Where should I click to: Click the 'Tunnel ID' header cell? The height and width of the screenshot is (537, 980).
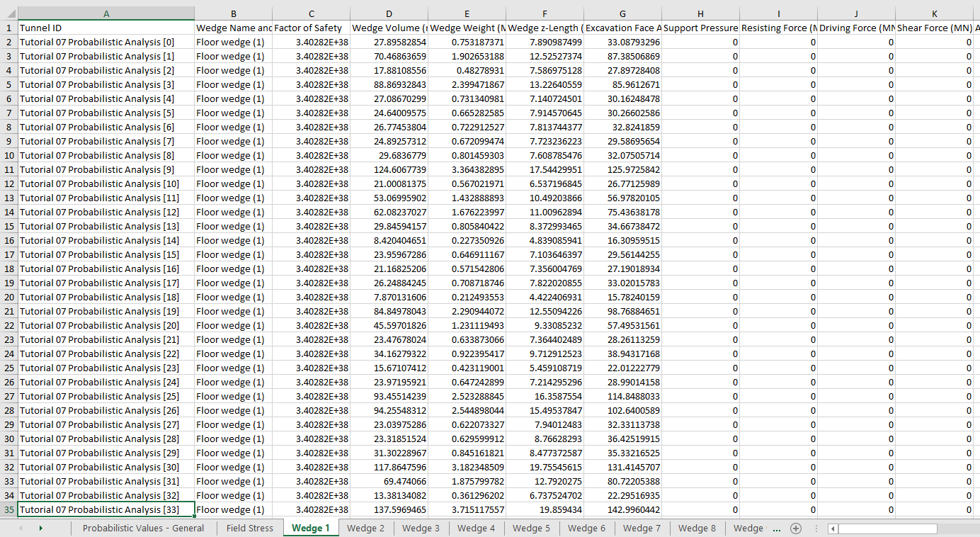click(106, 28)
